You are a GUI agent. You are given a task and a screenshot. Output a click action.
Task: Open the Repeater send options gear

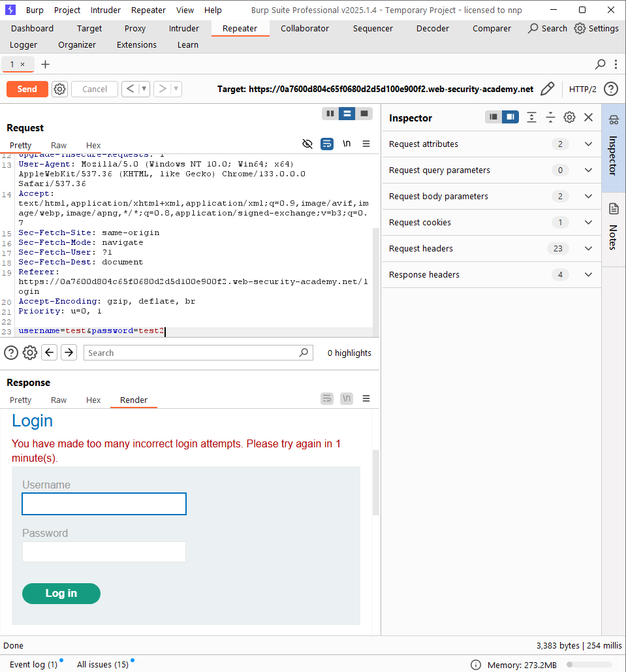click(x=59, y=89)
